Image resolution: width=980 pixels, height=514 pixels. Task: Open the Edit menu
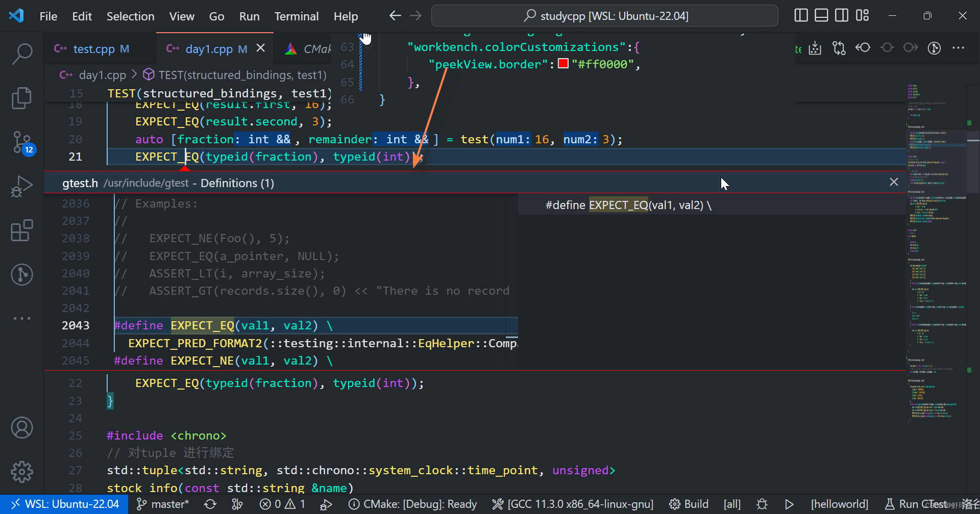click(x=82, y=16)
